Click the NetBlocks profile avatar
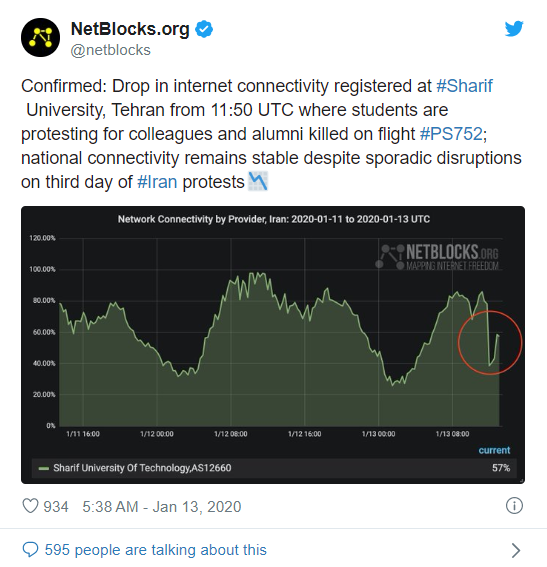 coord(40,38)
